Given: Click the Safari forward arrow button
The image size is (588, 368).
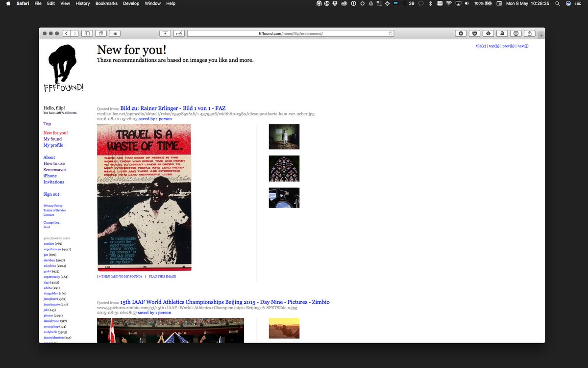Looking at the screenshot, I should 74,33.
